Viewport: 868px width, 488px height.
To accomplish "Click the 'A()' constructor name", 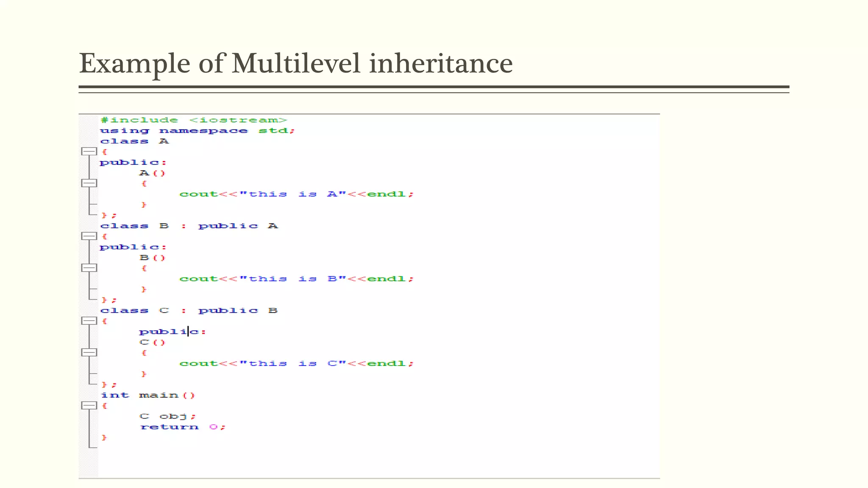I will click(x=152, y=173).
